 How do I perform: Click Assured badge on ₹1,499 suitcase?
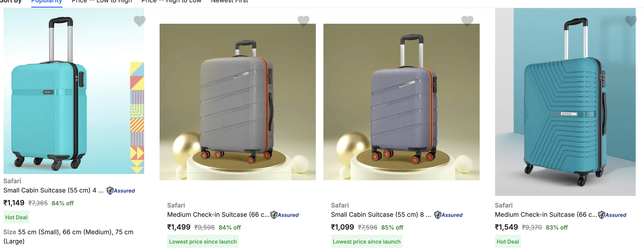pos(285,215)
